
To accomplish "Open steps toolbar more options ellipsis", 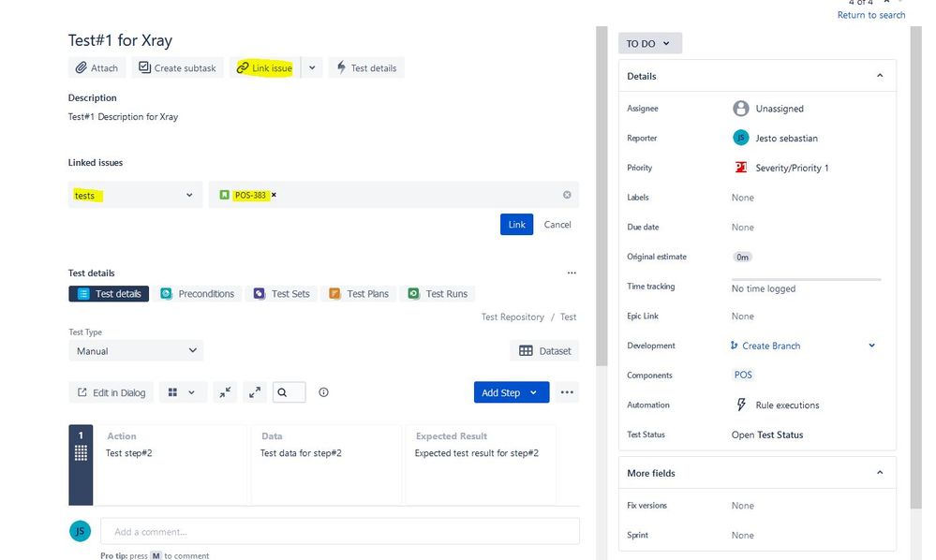I will (567, 392).
